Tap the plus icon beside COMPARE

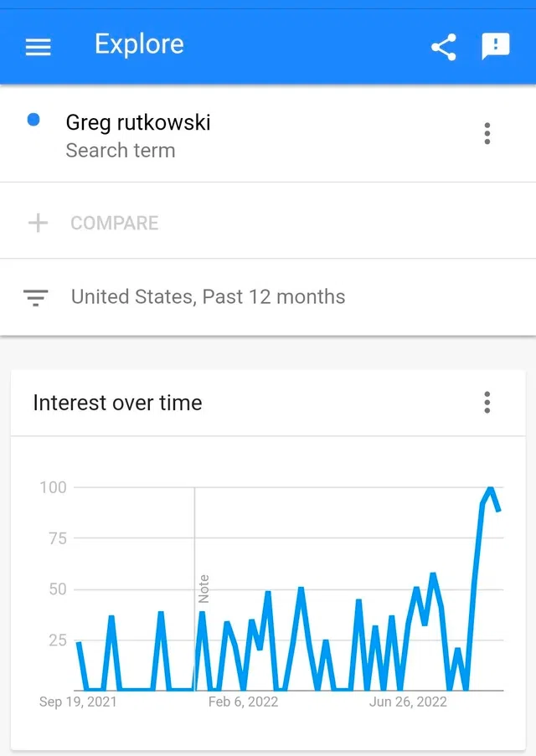39,224
